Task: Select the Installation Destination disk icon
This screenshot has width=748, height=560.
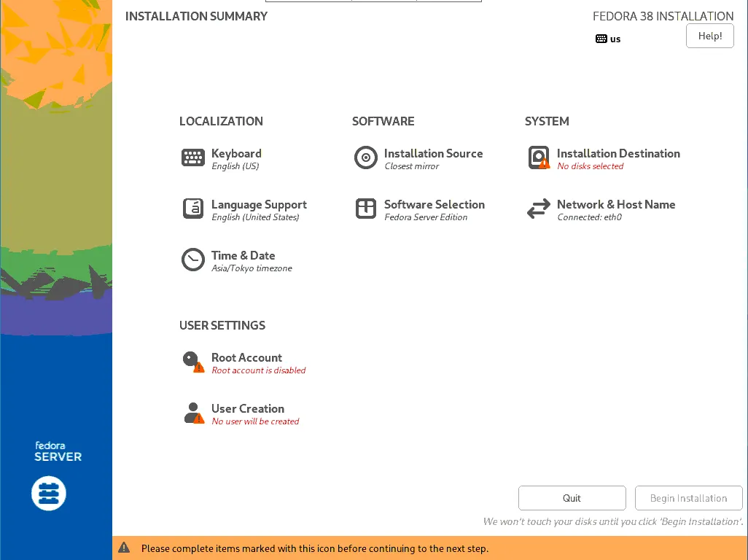Action: click(538, 157)
